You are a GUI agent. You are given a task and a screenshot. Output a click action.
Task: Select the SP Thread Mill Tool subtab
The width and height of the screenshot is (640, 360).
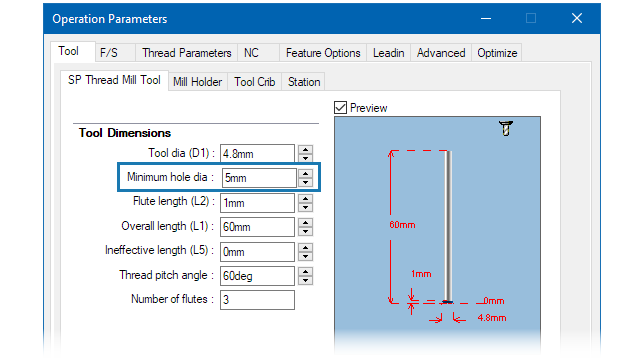click(114, 80)
